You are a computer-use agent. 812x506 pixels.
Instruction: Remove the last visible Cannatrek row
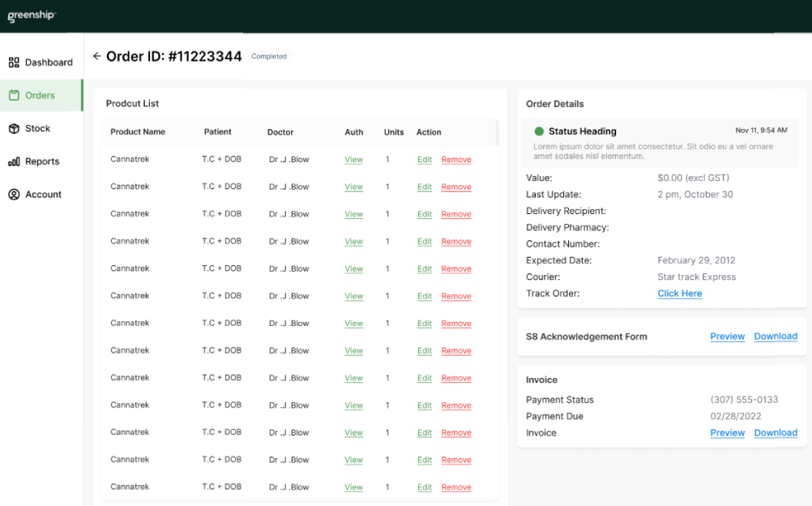[456, 487]
